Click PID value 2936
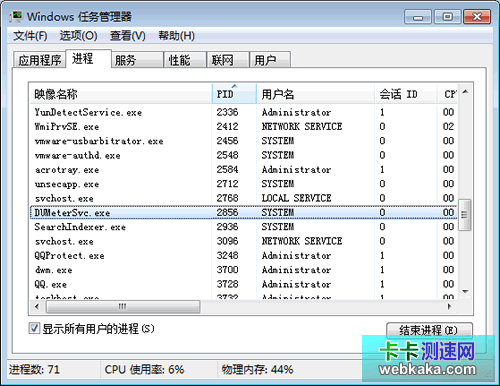Viewport: 500px width, 386px height. [x=227, y=227]
